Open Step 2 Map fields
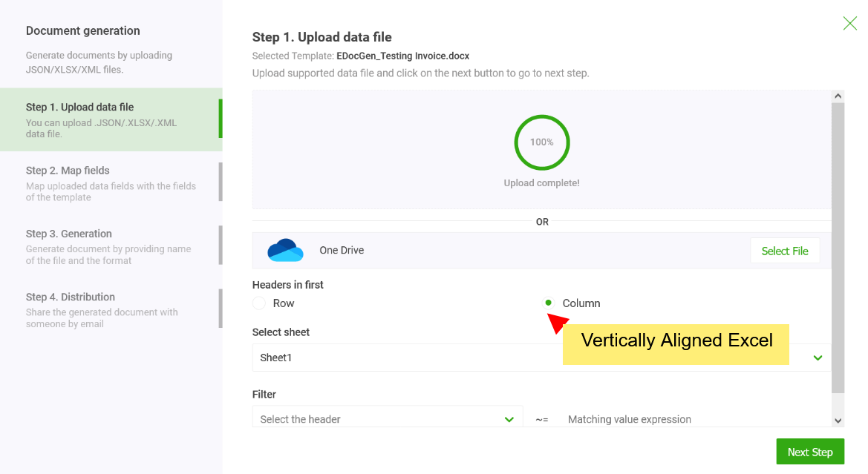868x474 pixels. [x=110, y=182]
